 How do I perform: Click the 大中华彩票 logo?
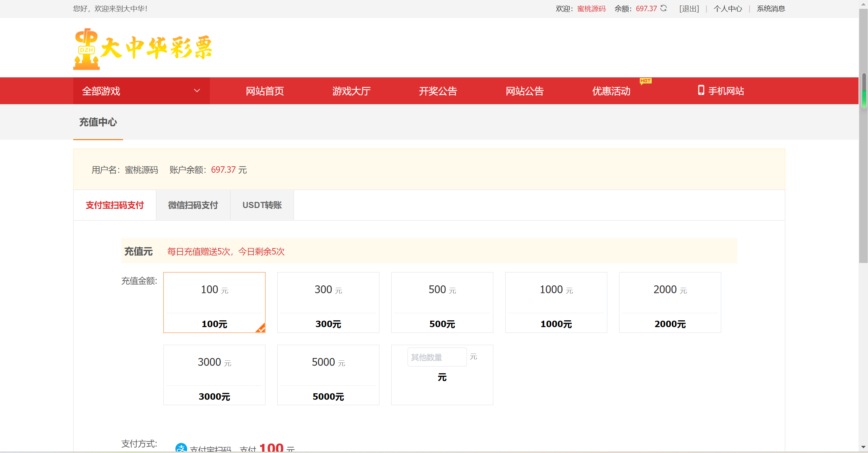(143, 49)
